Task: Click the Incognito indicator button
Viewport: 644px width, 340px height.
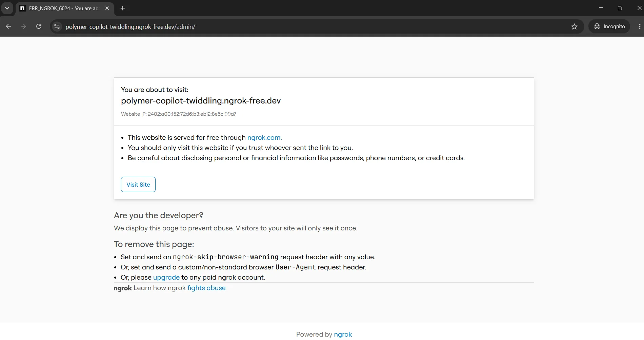Action: 609,26
